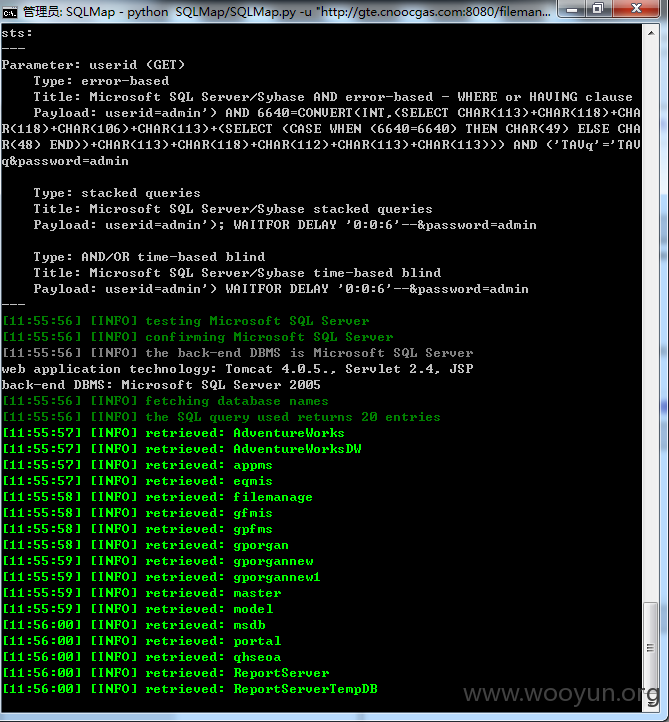Click the 'web application technology: Tomcat' line
The width and height of the screenshot is (669, 722).
[x=237, y=369]
